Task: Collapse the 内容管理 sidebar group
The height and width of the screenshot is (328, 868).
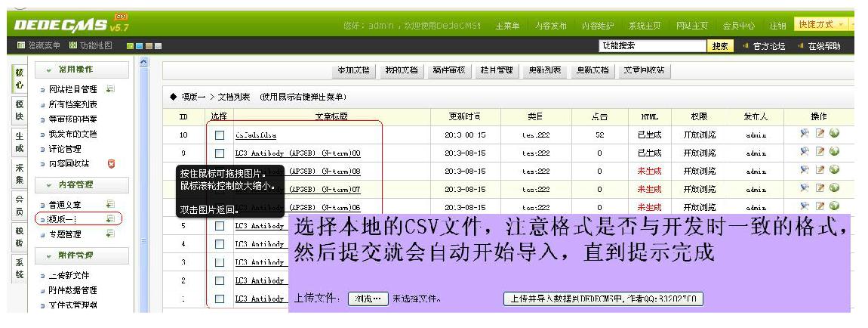Action: (x=50, y=184)
